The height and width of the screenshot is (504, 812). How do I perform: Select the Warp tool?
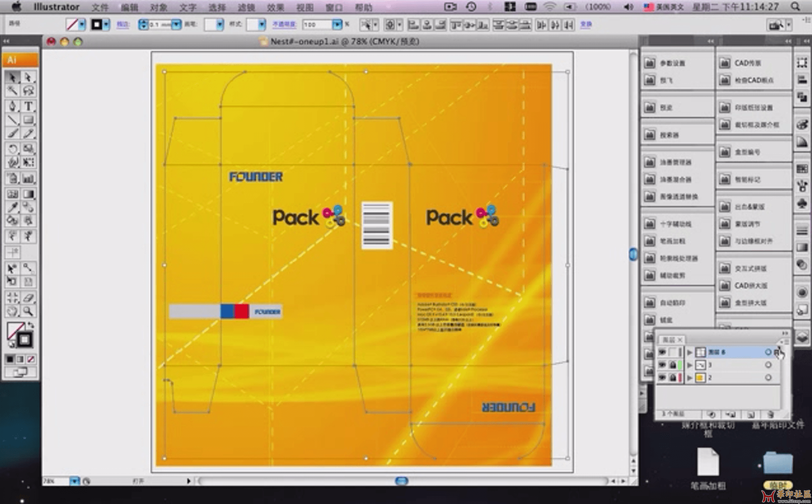pos(12,162)
